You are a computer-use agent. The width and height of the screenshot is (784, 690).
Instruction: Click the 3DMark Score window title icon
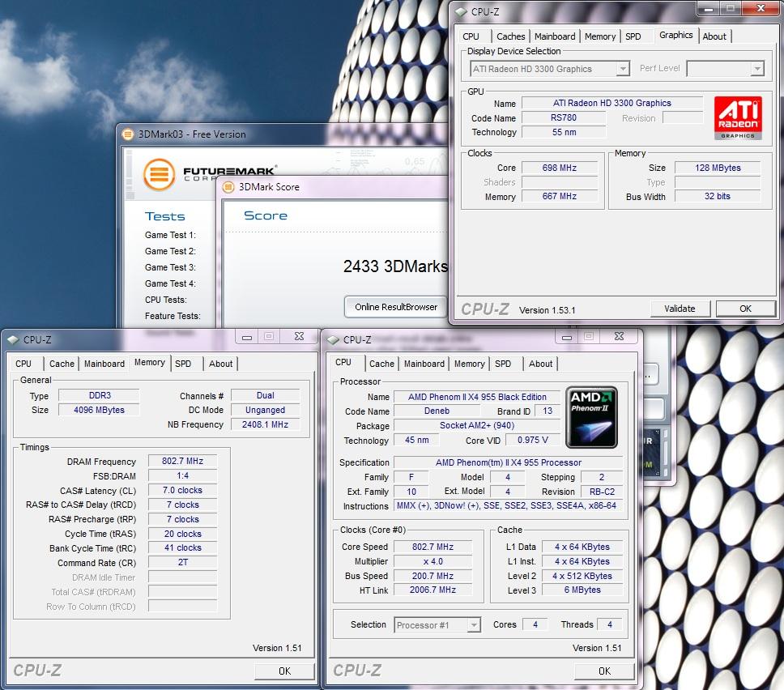coord(228,187)
